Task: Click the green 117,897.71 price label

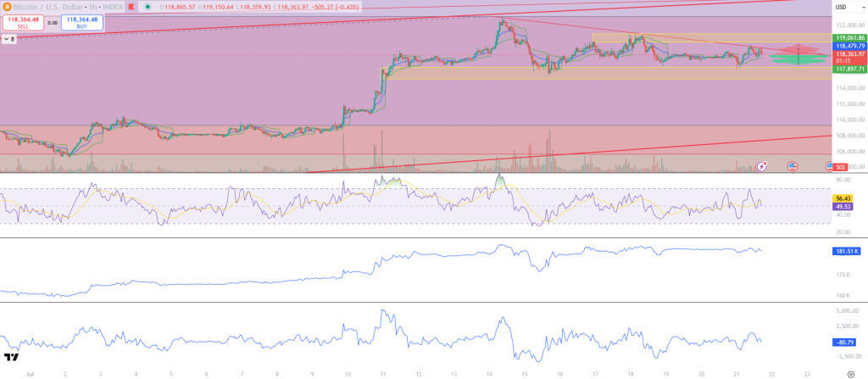Action: [848, 69]
